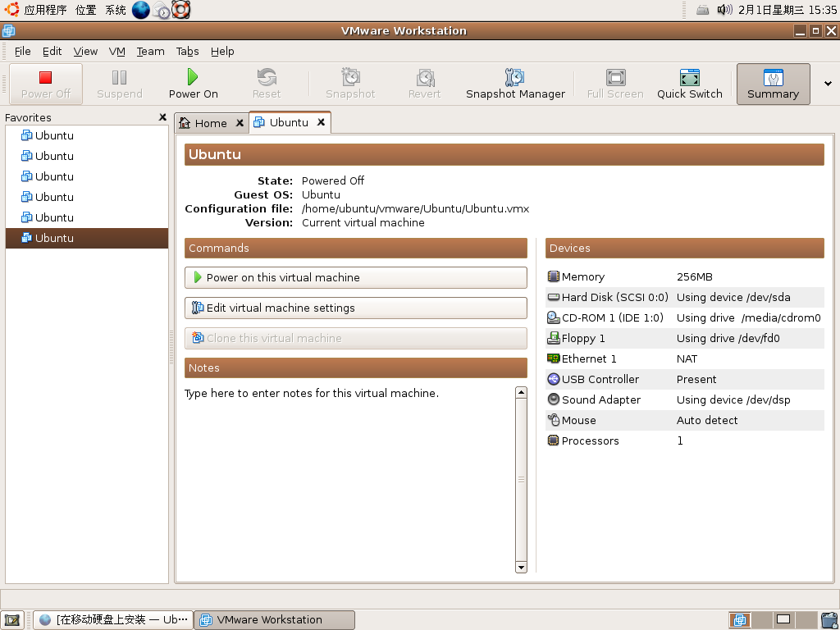Screen dimensions: 840x630
Task: Activate Quick Switch mode
Action: [689, 84]
